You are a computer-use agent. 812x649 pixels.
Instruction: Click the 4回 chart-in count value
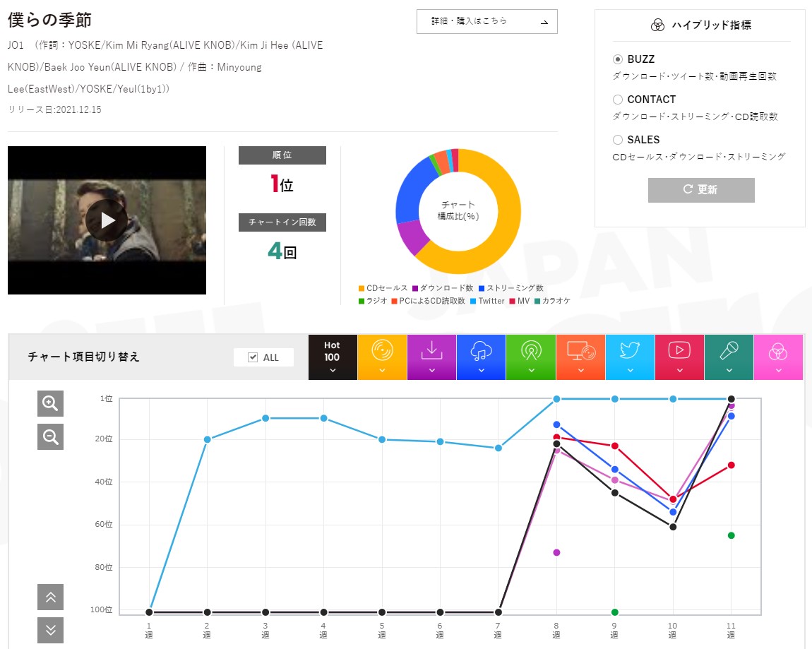coord(282,251)
